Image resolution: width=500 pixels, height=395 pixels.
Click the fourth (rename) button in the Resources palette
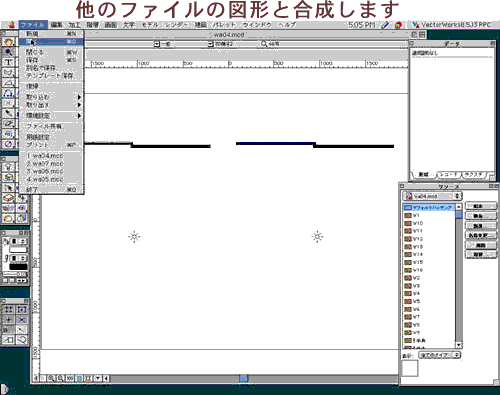[x=481, y=235]
